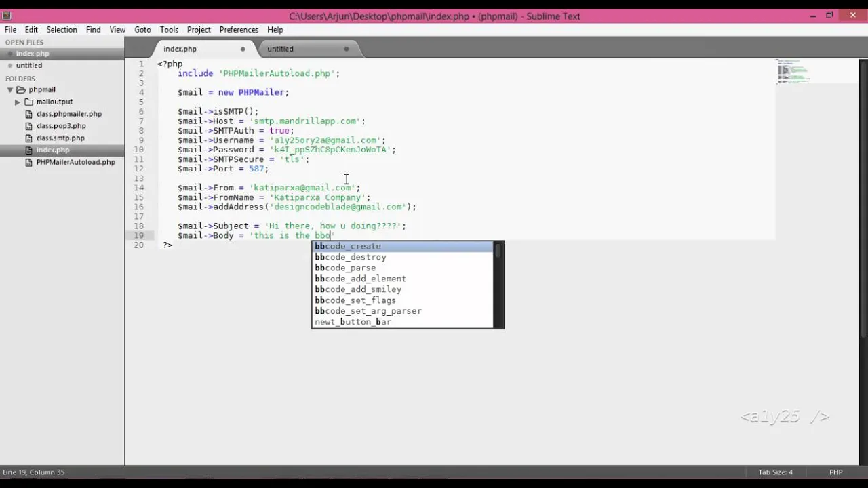Place cursor on designcodeblade@gmail.com address
The width and height of the screenshot is (868, 488).
(x=339, y=207)
